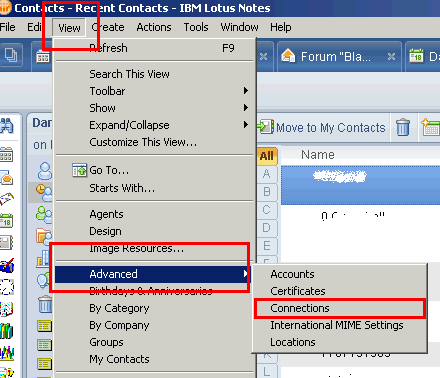Jump to letter B in index

[267, 192]
